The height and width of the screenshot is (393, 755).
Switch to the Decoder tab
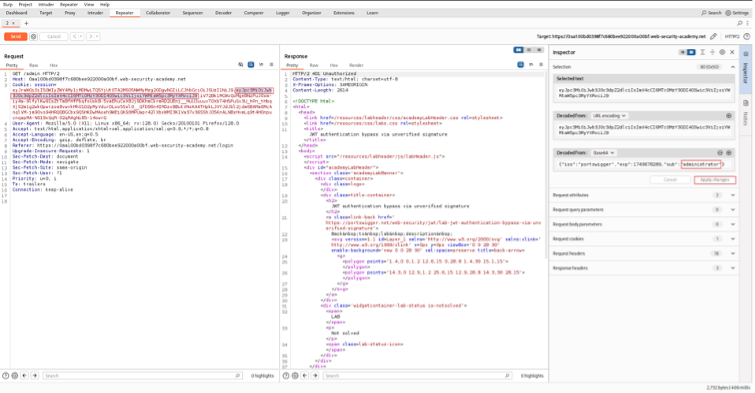tap(223, 13)
